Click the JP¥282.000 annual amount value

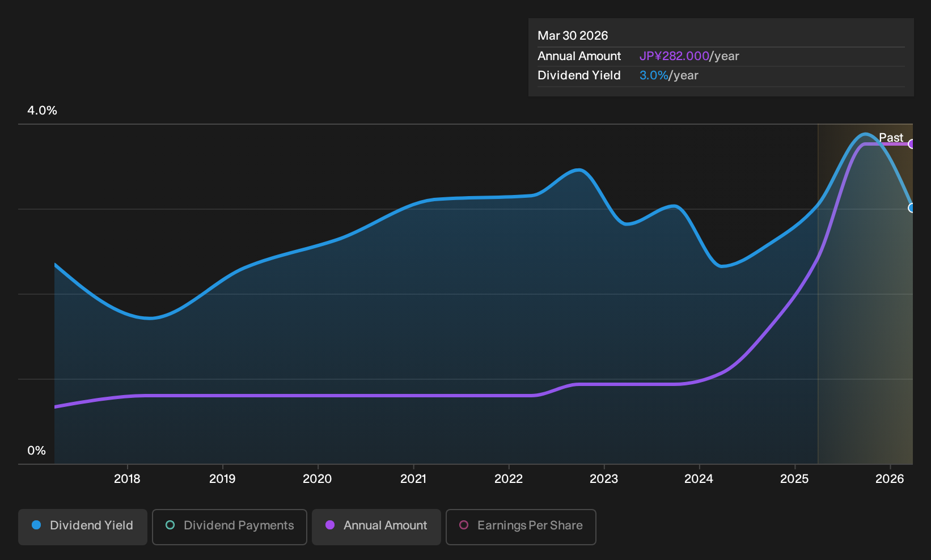(674, 56)
